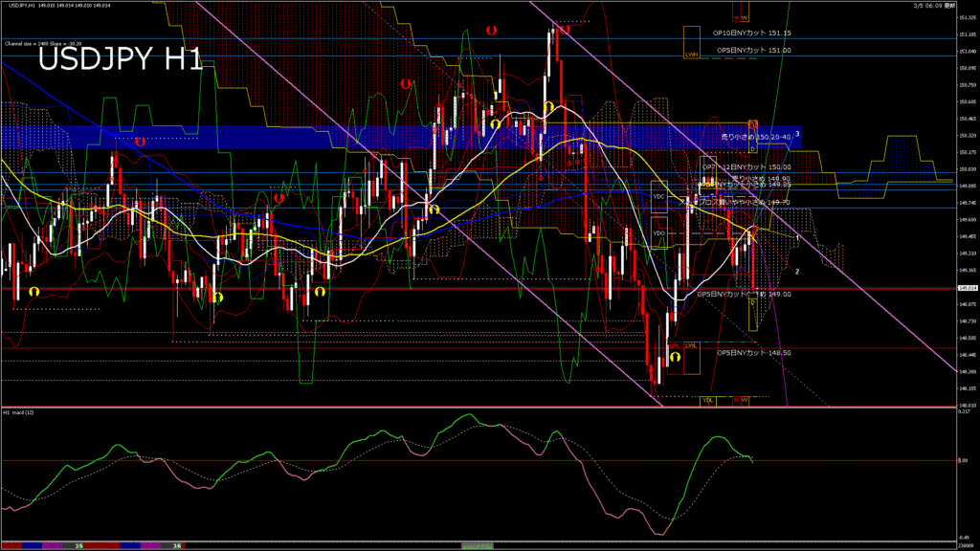Select the blue sell-zone rectangle
Screen dimensions: 980x551
pos(401,138)
